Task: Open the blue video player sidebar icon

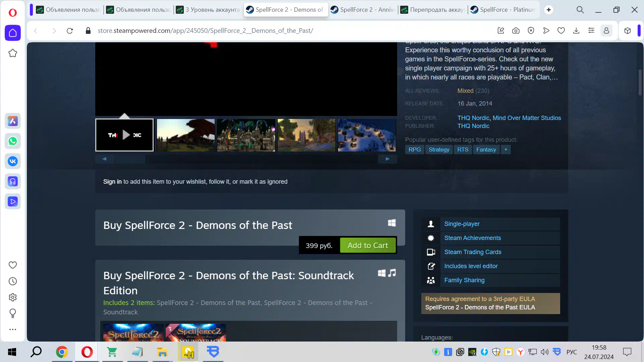Action: 13,201
